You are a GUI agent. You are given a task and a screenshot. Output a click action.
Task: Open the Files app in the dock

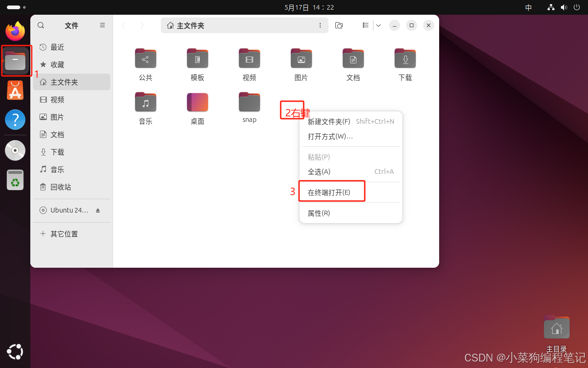[x=15, y=61]
